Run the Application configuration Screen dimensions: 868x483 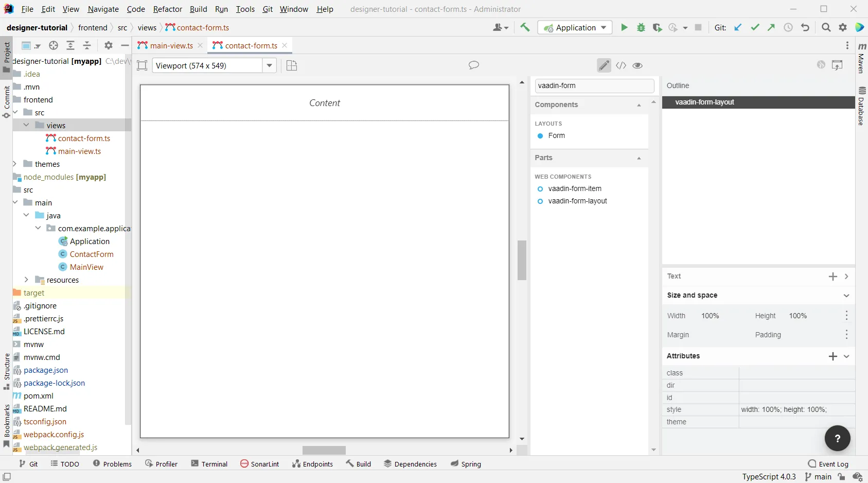pyautogui.click(x=624, y=27)
